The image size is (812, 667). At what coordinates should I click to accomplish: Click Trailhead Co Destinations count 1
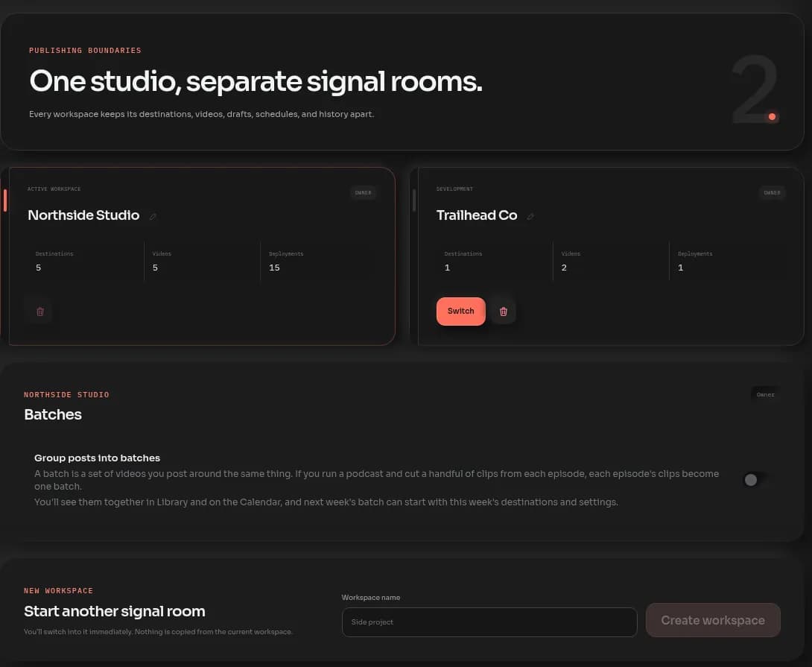click(x=448, y=268)
